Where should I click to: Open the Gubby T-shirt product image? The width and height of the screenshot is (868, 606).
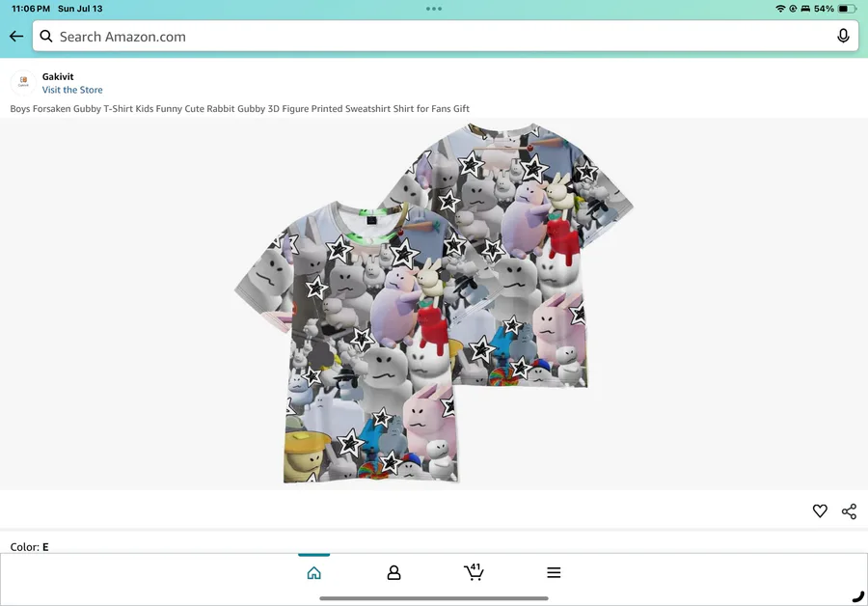coord(434,303)
